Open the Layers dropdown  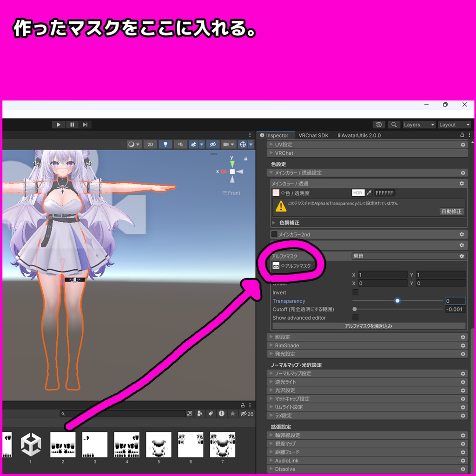[x=419, y=125]
